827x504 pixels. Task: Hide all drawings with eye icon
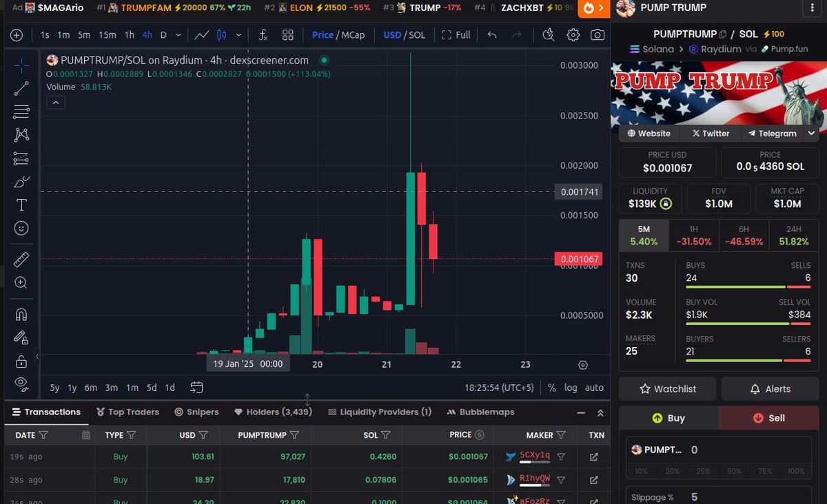click(21, 383)
